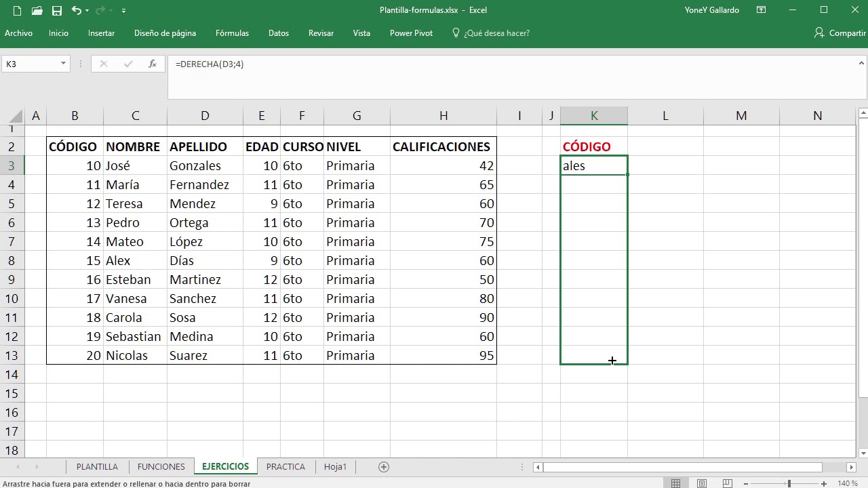The width and height of the screenshot is (868, 488).
Task: Select the APELLIDO header cell
Action: [205, 146]
